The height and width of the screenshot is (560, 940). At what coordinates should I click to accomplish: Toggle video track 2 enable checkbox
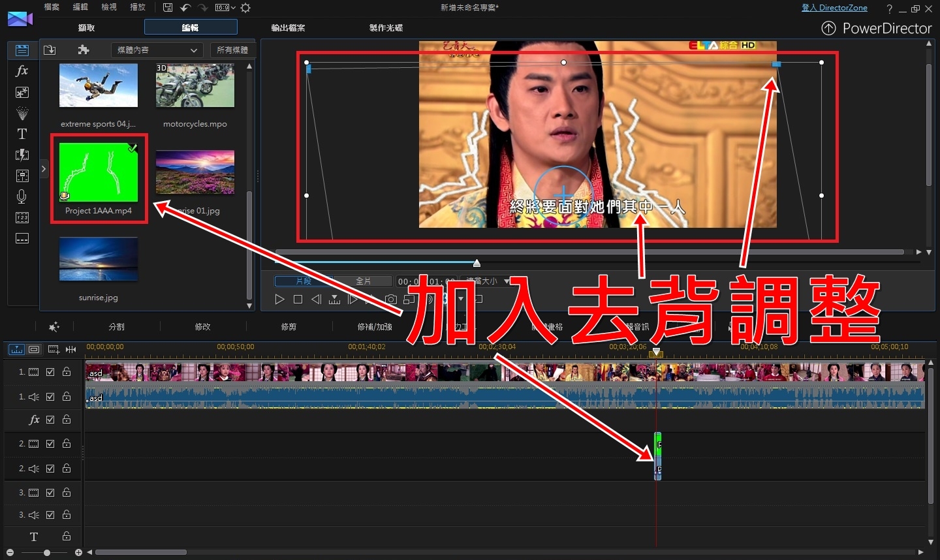coord(50,444)
